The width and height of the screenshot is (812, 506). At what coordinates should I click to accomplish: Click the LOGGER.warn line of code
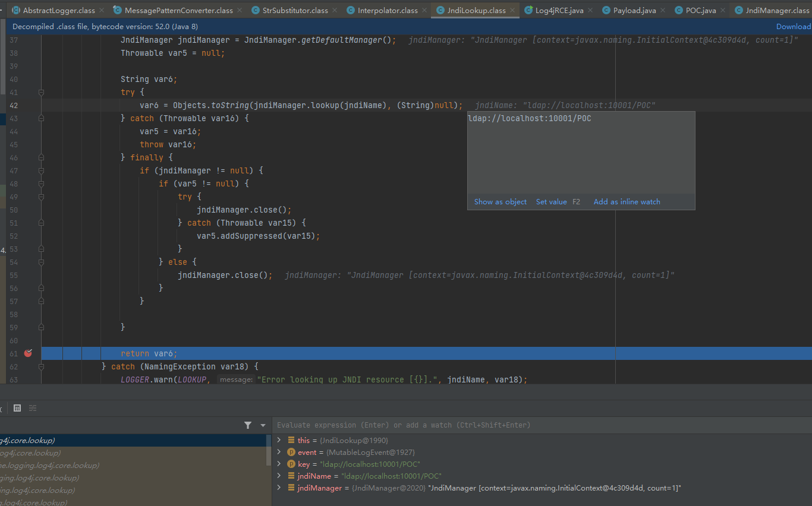pos(324,379)
